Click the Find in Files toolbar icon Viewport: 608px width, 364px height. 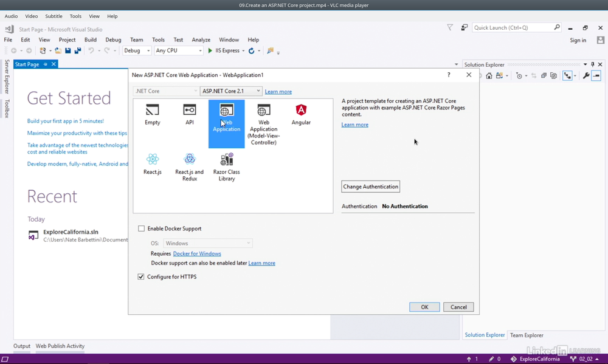[x=271, y=51]
